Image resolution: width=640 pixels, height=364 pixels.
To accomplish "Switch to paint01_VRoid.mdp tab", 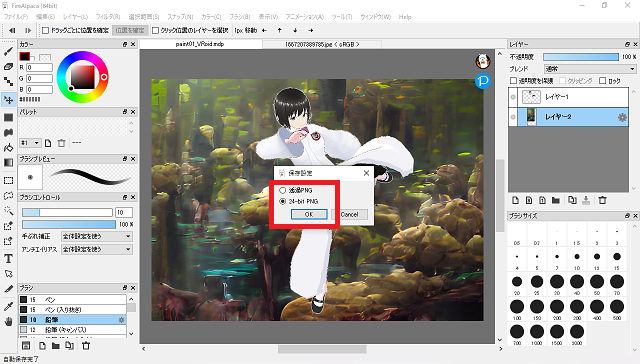I will (x=200, y=44).
